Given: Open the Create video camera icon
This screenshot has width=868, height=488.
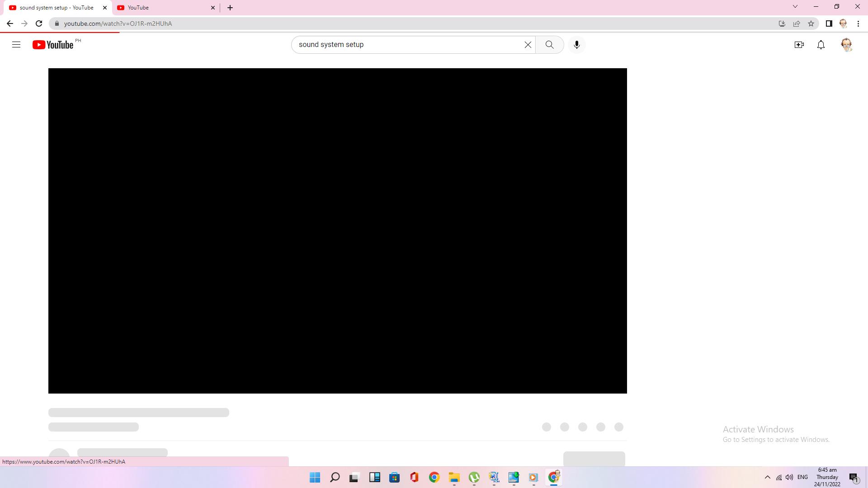Looking at the screenshot, I should [x=799, y=45].
